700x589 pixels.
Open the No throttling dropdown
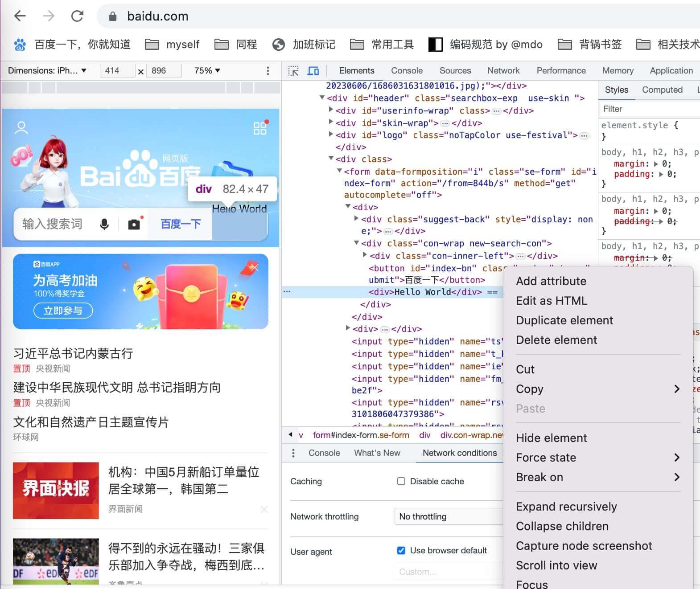click(449, 516)
